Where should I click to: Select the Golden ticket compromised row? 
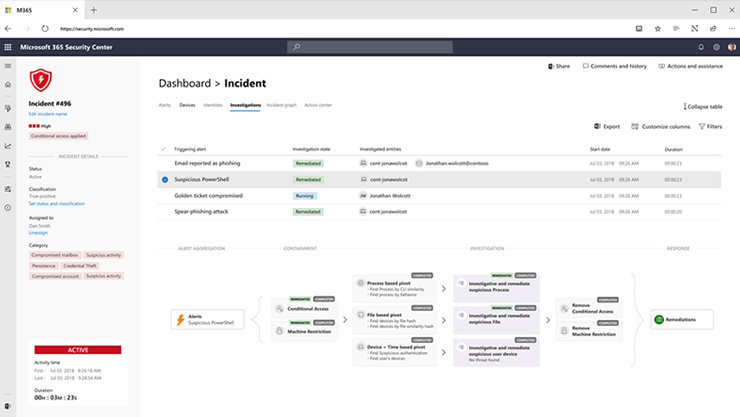click(x=209, y=196)
